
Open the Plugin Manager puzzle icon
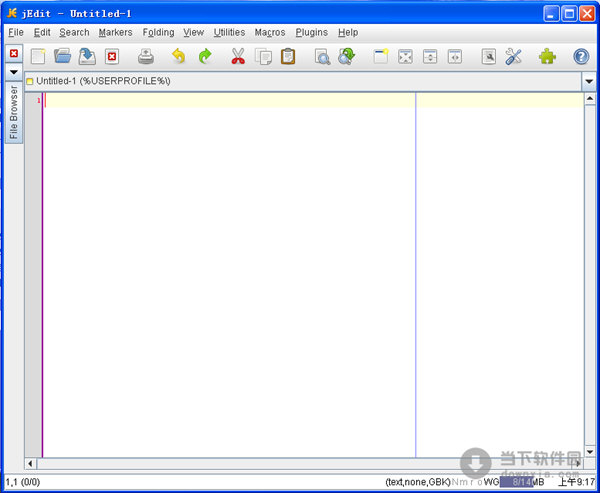547,56
